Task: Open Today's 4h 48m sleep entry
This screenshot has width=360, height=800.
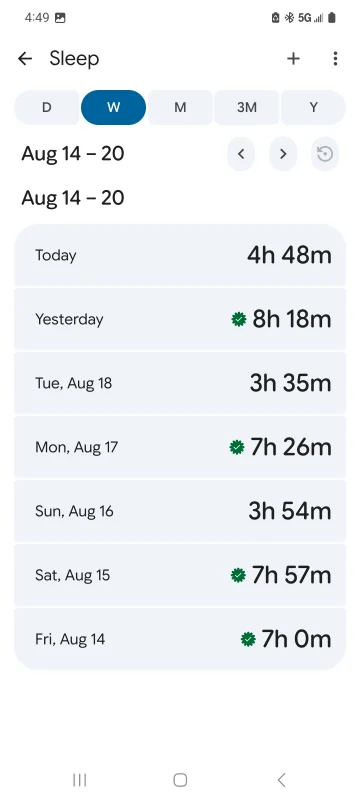Action: coord(180,255)
